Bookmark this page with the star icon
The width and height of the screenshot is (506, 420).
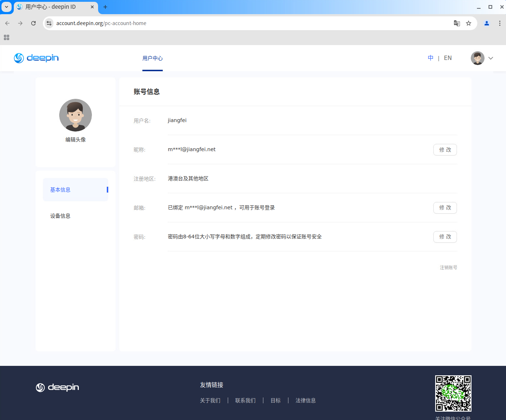[469, 23]
